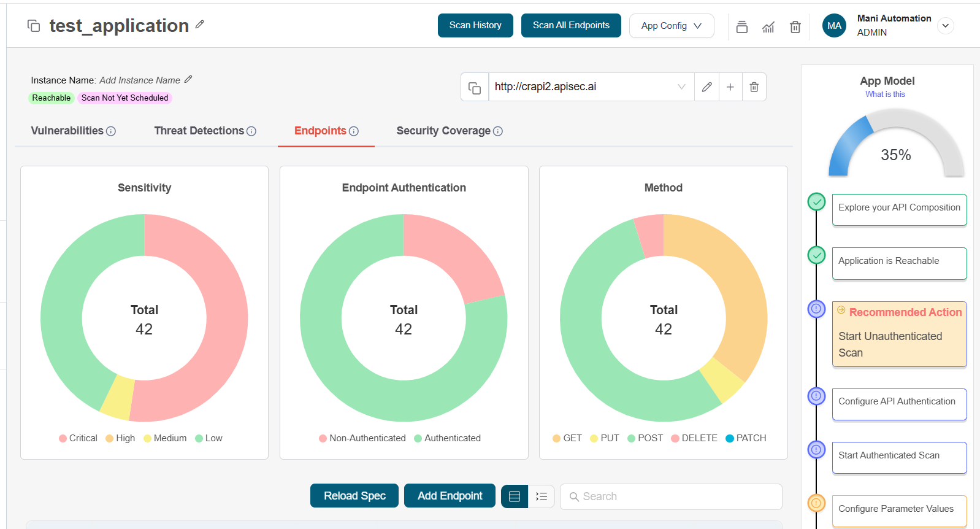The width and height of the screenshot is (980, 529).
Task: Delete the instance URL with trash icon
Action: [x=754, y=87]
